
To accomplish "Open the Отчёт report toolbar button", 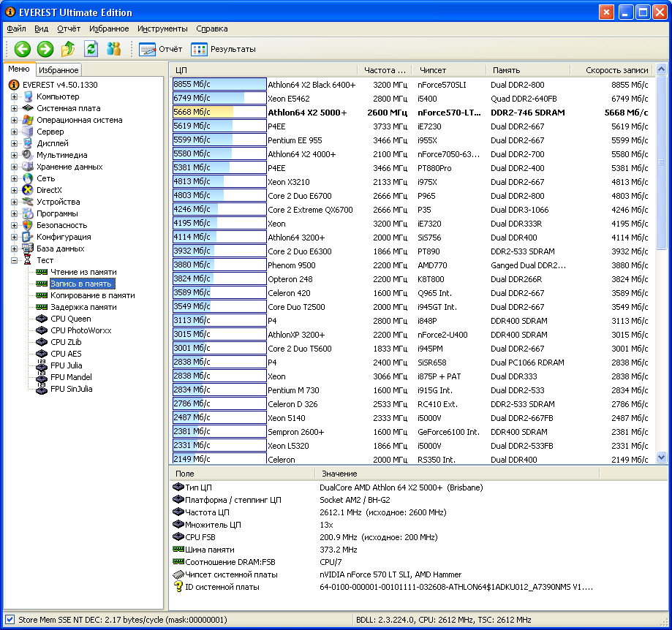I will 161,49.
